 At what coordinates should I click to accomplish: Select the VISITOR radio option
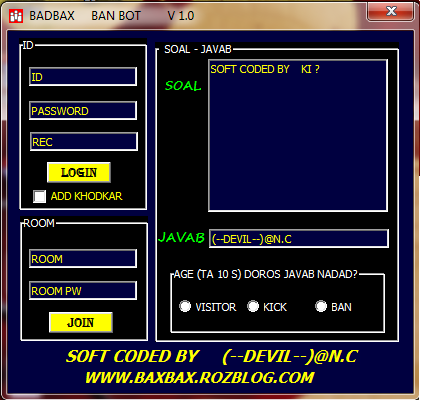click(185, 306)
